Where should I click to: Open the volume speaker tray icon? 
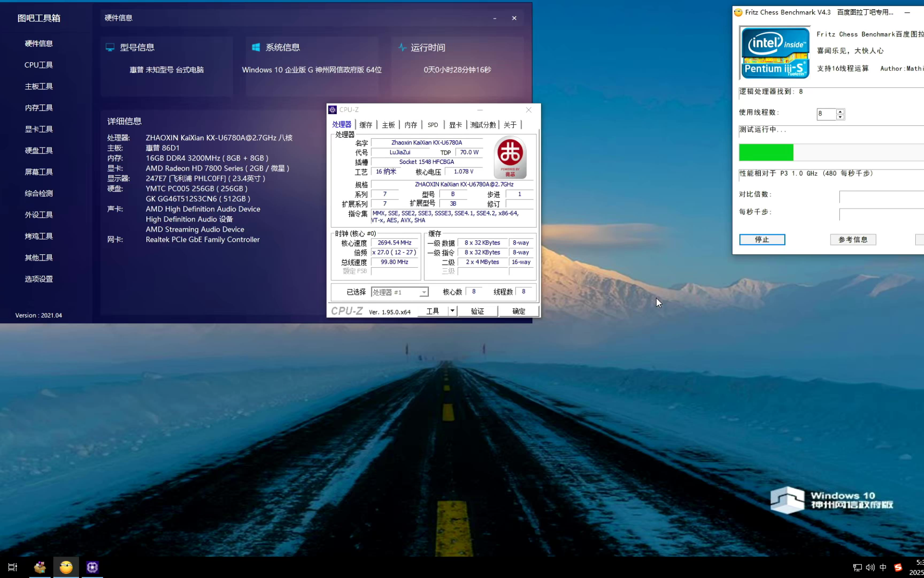pos(870,567)
